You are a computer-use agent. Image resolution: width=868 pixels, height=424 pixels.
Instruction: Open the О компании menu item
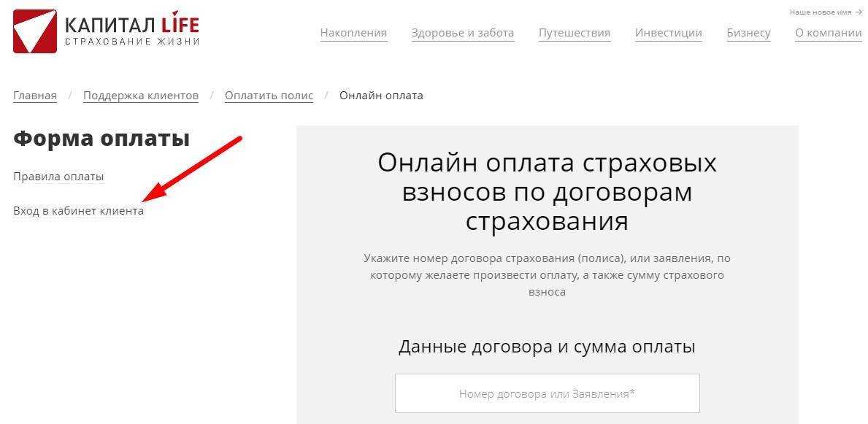click(x=828, y=33)
